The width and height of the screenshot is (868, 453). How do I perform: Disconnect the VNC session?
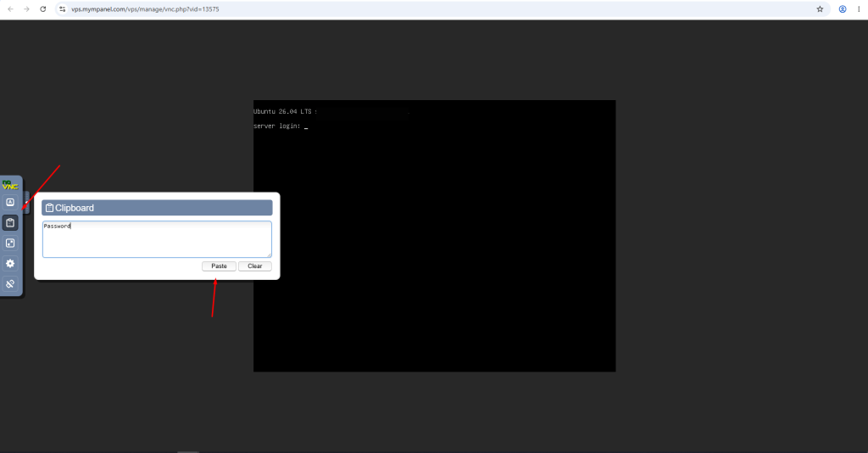tap(10, 284)
